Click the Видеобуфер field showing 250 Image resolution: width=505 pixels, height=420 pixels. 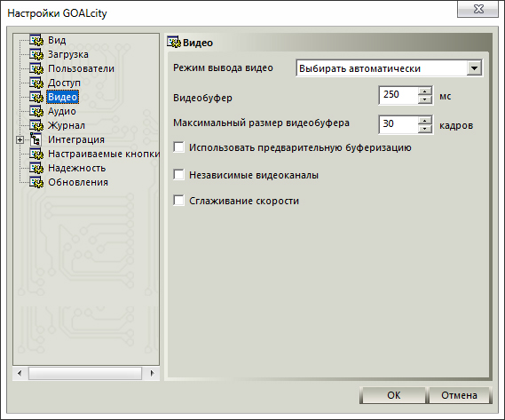(398, 95)
